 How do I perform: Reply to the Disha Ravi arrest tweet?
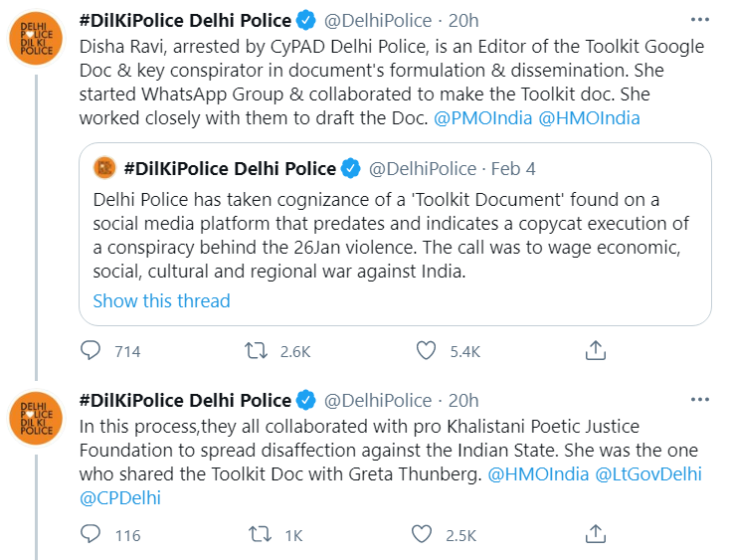(91, 350)
